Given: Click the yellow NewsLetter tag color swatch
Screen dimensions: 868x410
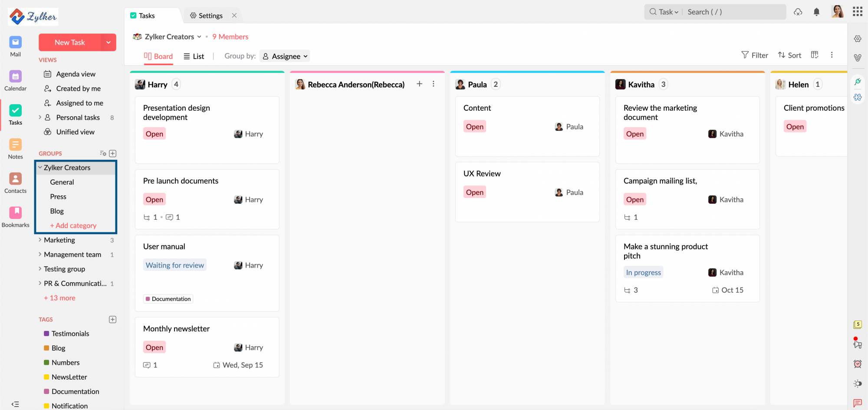Looking at the screenshot, I should pos(46,377).
